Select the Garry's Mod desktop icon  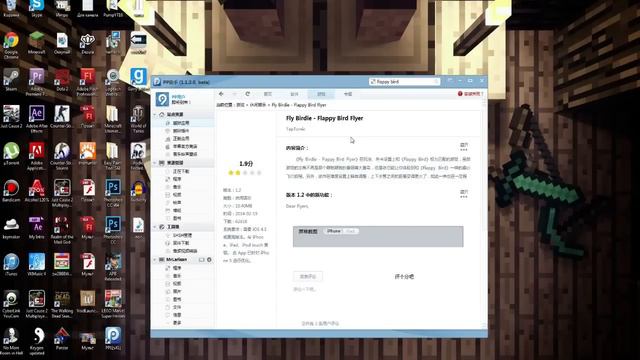(138, 80)
